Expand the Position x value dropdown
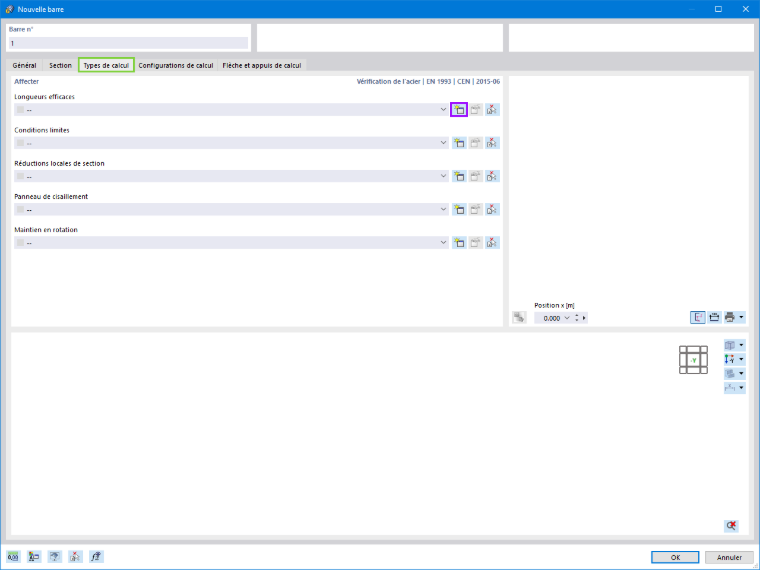 click(x=567, y=318)
